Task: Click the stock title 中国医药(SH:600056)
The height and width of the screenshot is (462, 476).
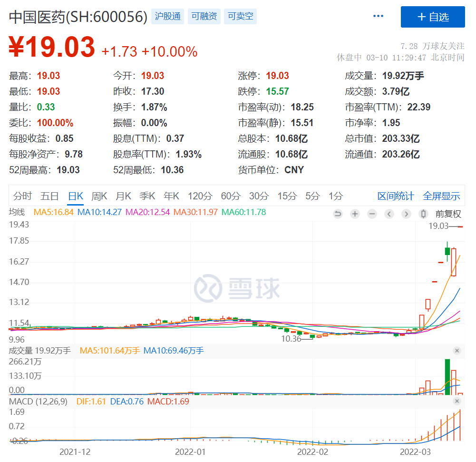Action: click(78, 17)
